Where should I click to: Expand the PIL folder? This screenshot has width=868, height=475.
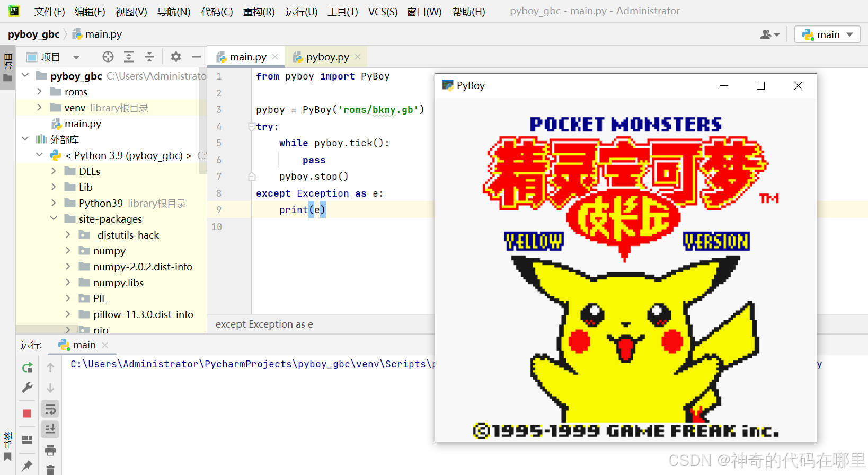point(68,298)
